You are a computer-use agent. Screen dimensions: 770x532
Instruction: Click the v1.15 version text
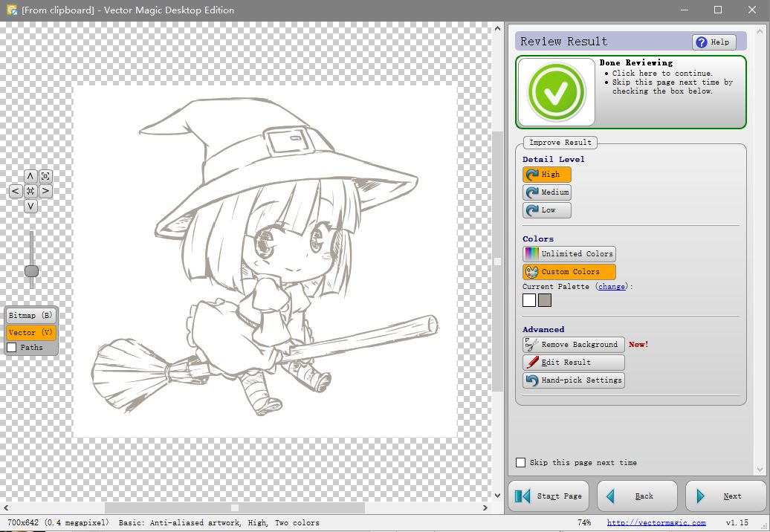(737, 522)
